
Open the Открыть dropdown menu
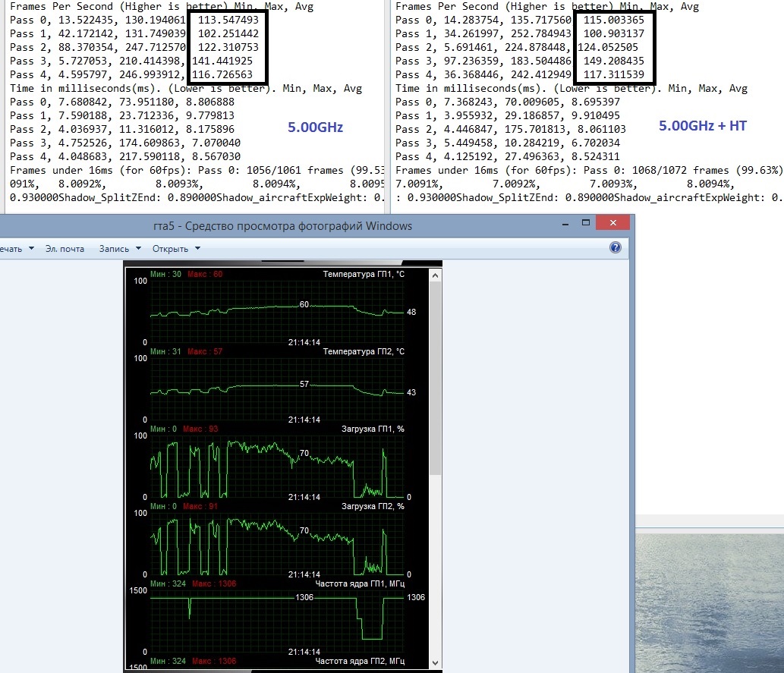(x=175, y=248)
